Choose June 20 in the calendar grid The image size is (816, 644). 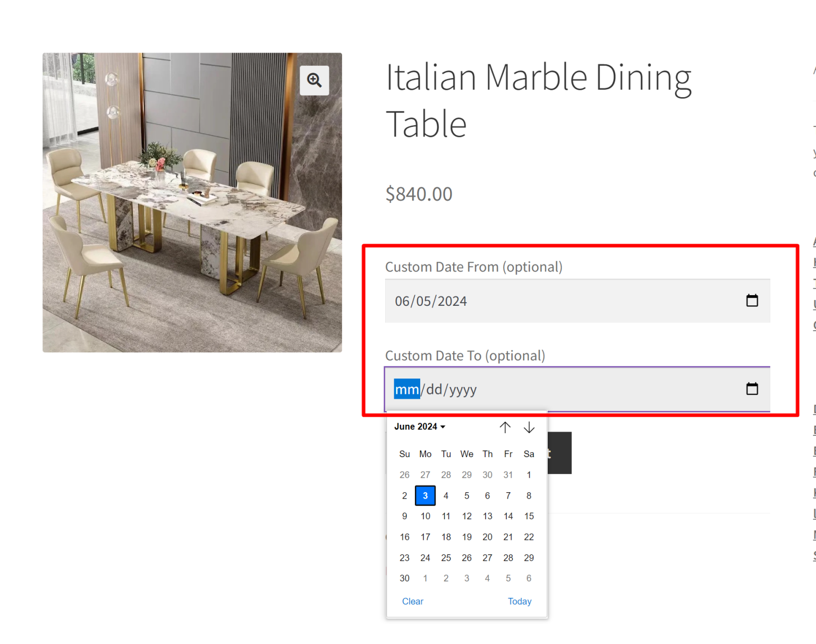(487, 537)
